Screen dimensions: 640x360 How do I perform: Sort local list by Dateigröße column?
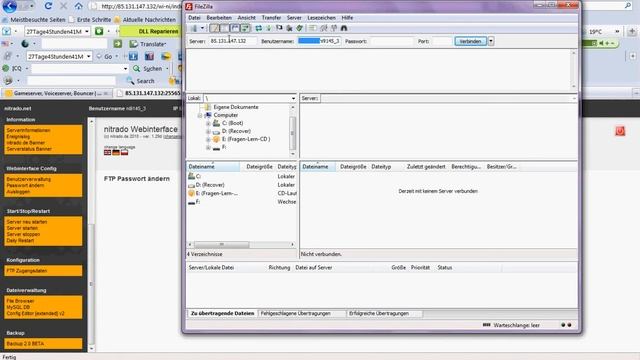point(259,167)
